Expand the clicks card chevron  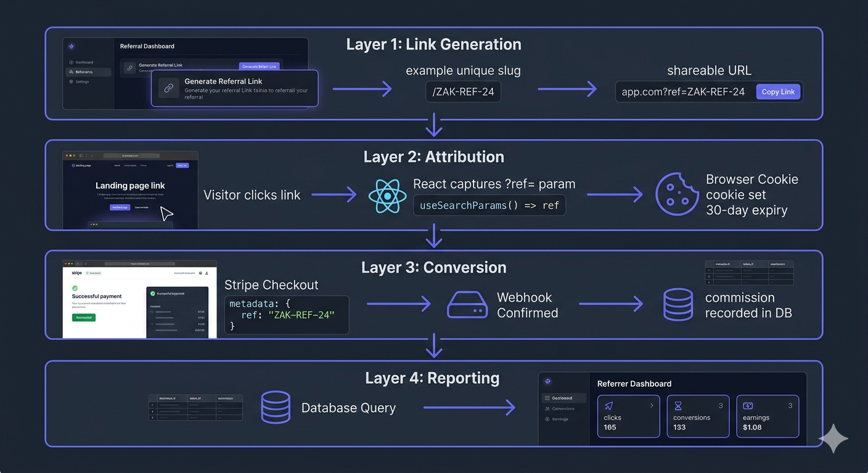(652, 406)
